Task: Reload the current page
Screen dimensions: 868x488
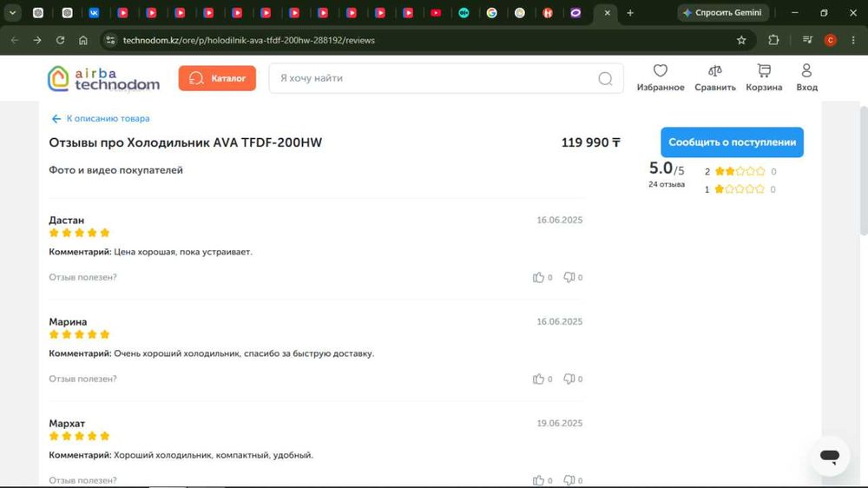Action: click(61, 41)
